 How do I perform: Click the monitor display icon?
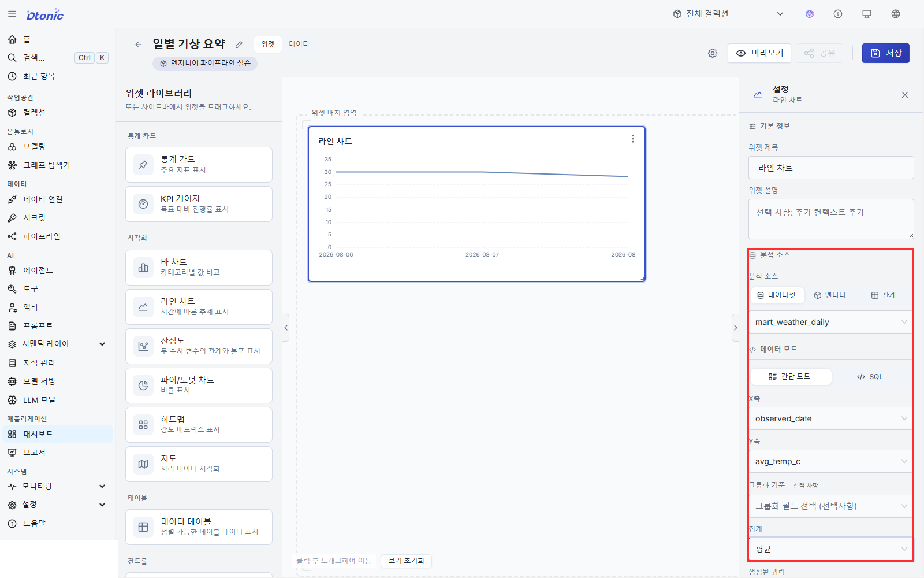867,14
